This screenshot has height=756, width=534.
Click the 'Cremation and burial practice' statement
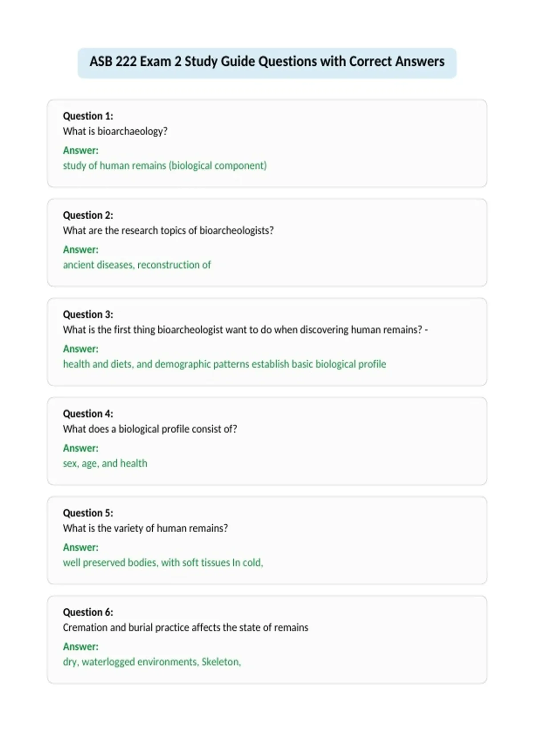[186, 627]
